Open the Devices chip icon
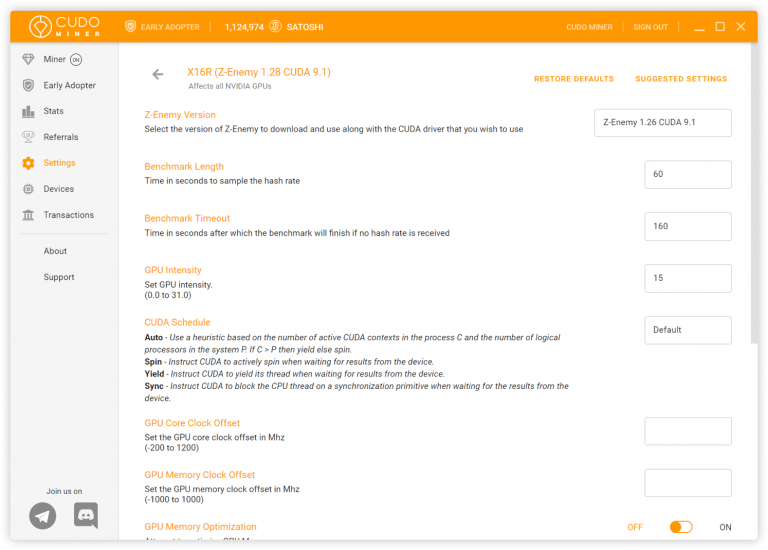The height and width of the screenshot is (550, 768). pos(28,189)
